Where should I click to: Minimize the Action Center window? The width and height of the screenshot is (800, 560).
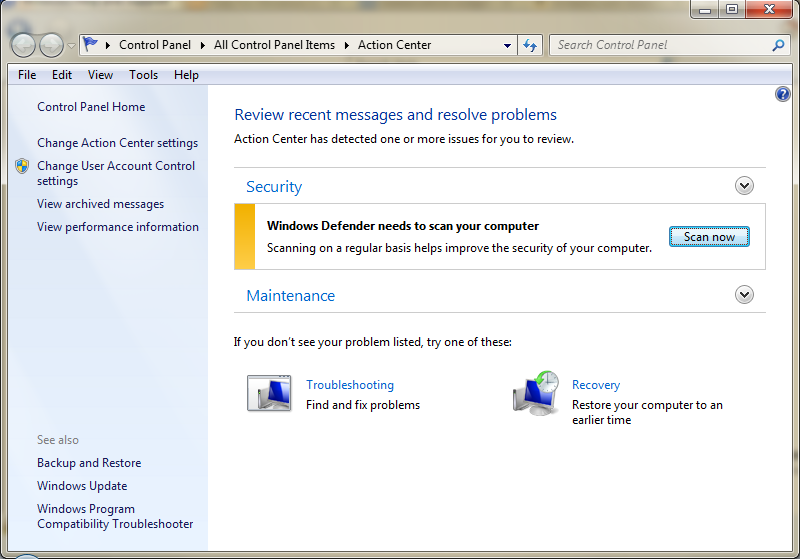tap(705, 9)
